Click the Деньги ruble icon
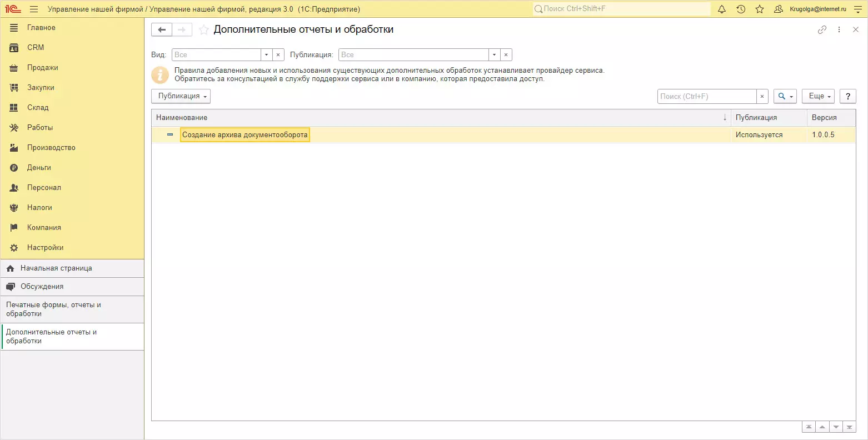The height and width of the screenshot is (440, 868). click(14, 168)
